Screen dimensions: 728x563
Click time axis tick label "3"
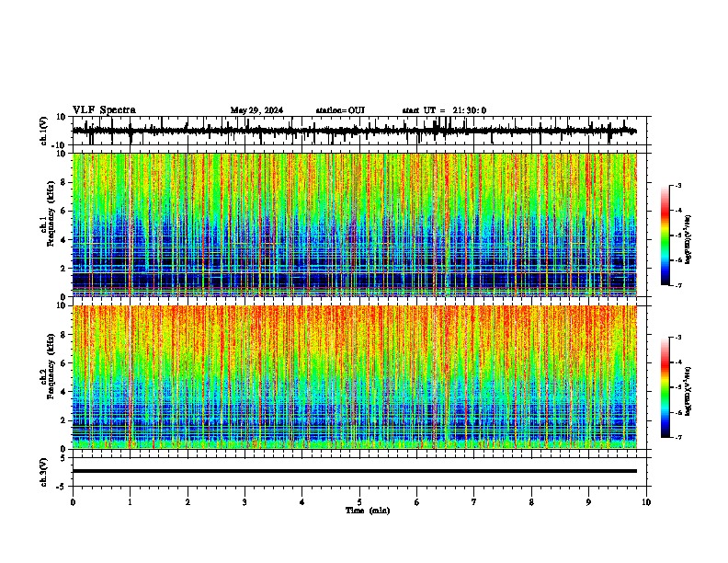(245, 502)
